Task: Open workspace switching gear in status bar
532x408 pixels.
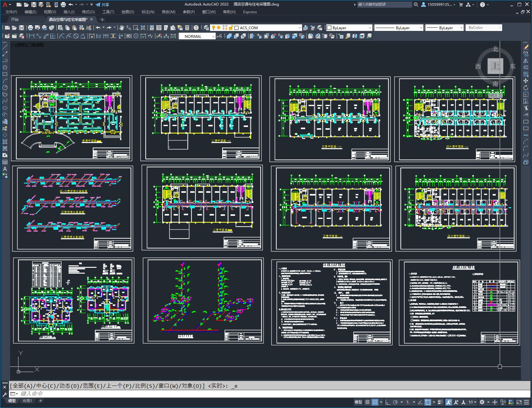Action: tap(482, 402)
